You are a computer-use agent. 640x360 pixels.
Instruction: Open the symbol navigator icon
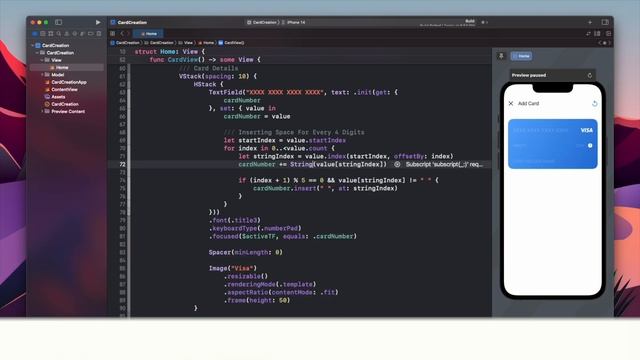51,33
